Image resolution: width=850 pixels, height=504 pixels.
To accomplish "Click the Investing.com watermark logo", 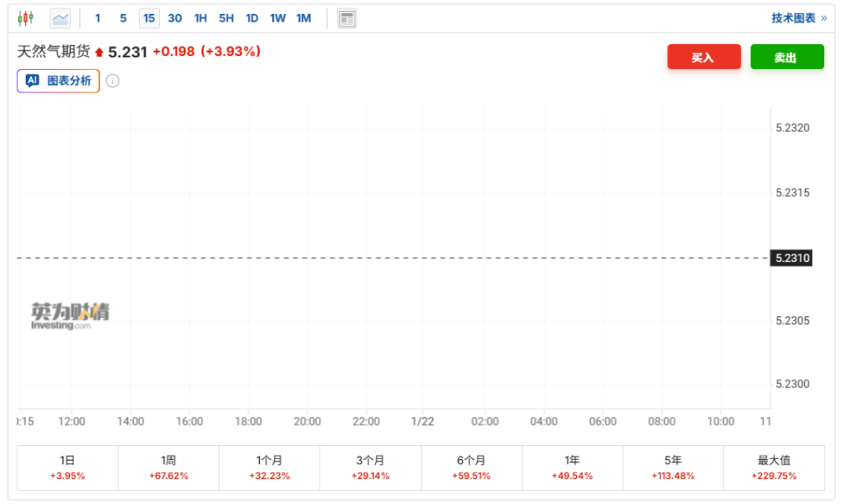I will pyautogui.click(x=70, y=316).
